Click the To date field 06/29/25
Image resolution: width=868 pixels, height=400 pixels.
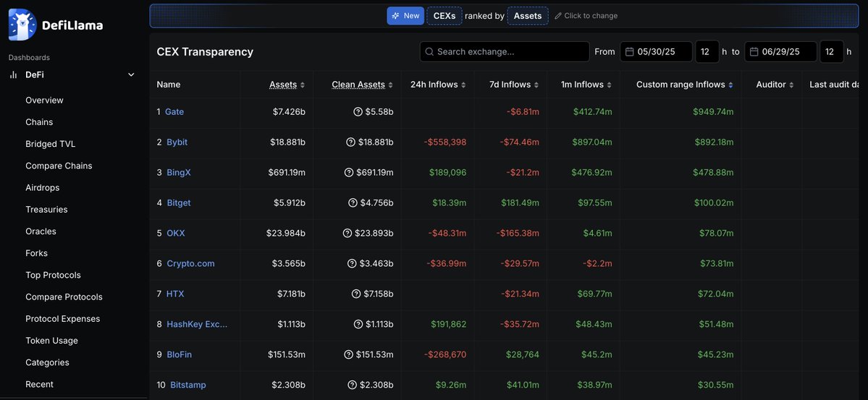tap(780, 51)
